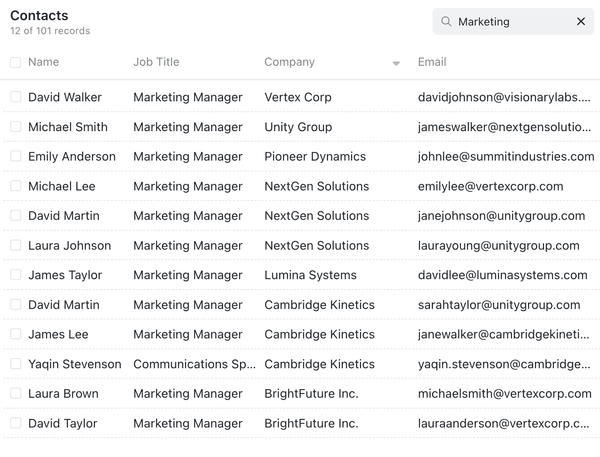The image size is (600, 457).
Task: Click the Company column header label
Action: coord(289,62)
